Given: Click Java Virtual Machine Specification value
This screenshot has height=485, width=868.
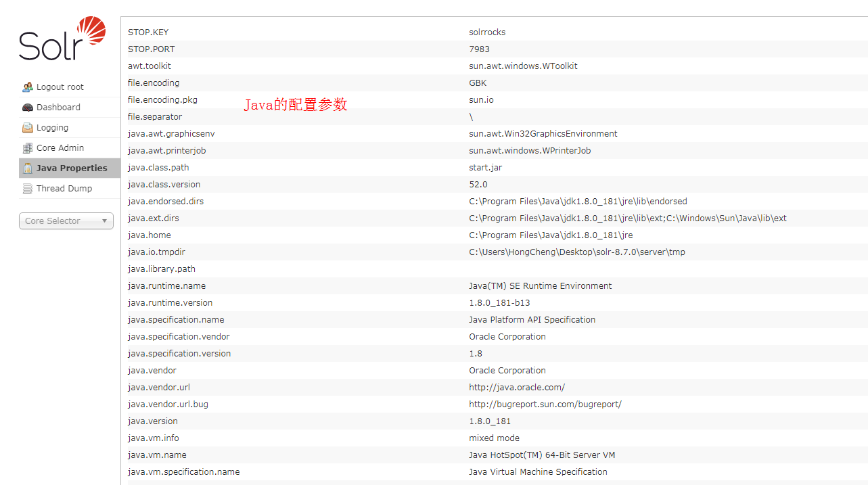Looking at the screenshot, I should pyautogui.click(x=538, y=471).
